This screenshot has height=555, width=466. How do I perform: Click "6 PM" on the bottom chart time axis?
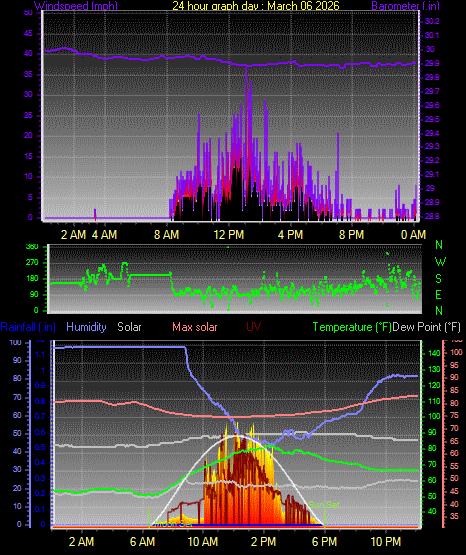[324, 542]
